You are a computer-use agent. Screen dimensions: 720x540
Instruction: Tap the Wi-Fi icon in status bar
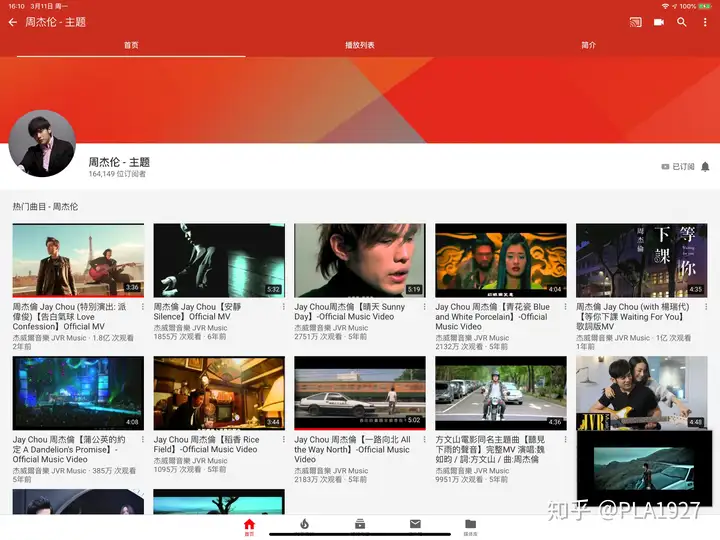pos(665,6)
